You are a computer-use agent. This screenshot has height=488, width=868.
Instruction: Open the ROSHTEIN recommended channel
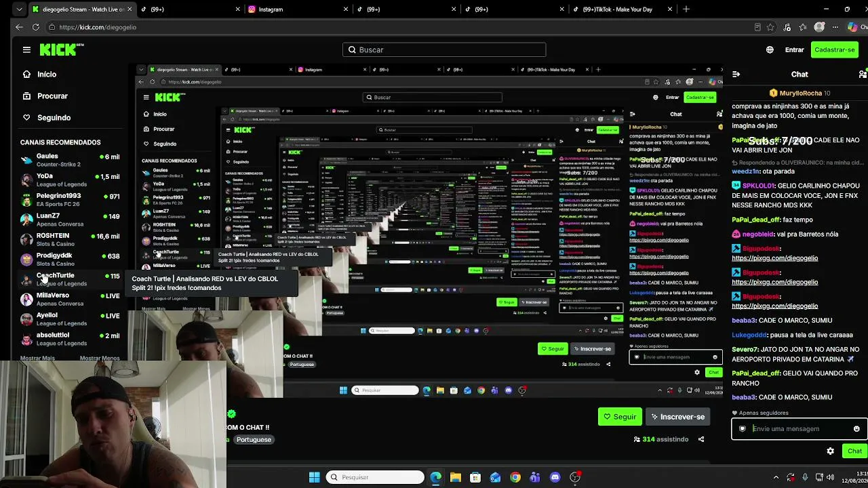70,239
